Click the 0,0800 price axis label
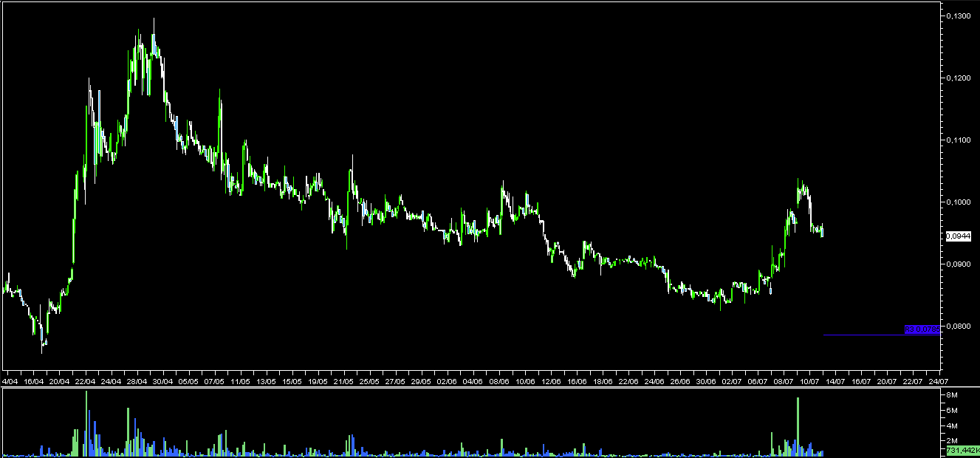This screenshot has height=458, width=980. coord(959,326)
